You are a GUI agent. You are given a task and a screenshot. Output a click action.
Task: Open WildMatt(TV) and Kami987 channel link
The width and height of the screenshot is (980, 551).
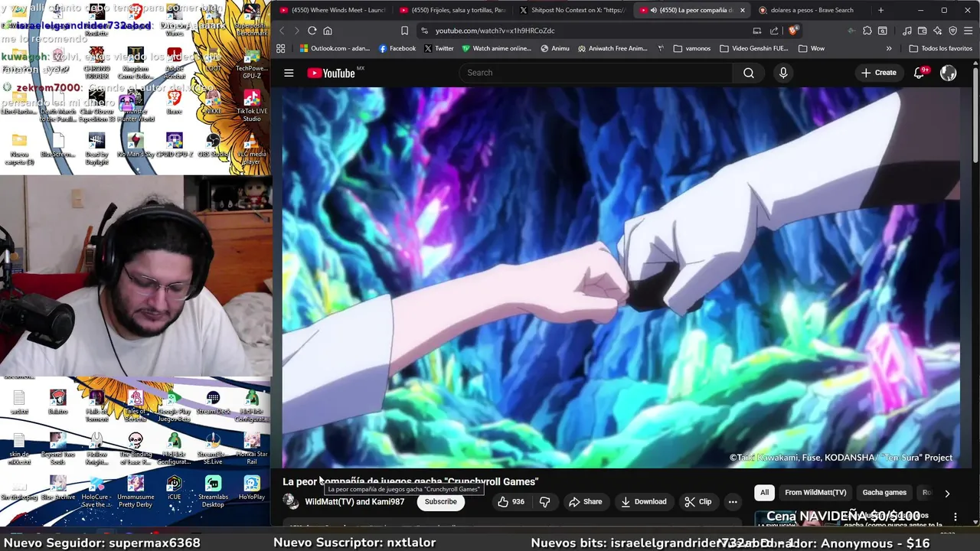[354, 501]
